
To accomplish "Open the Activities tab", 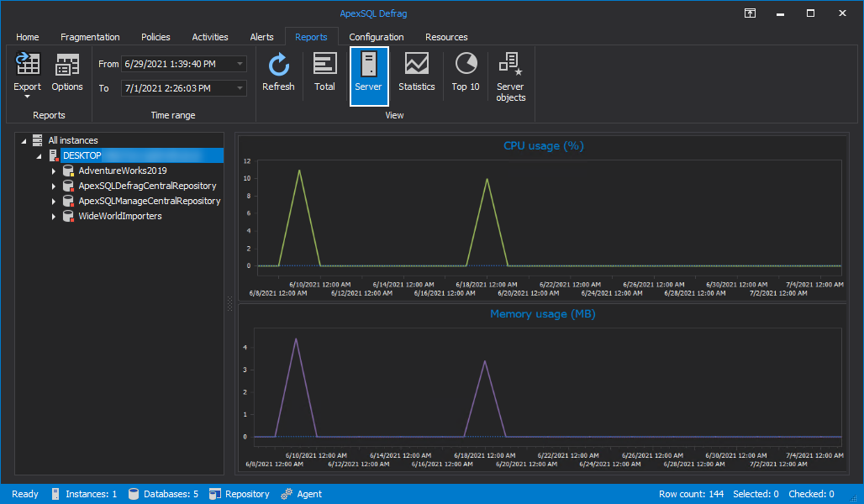I will click(210, 37).
